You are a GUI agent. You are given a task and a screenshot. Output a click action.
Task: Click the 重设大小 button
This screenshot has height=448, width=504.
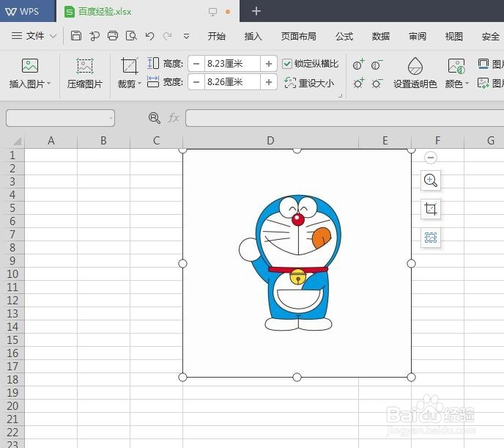tap(309, 83)
